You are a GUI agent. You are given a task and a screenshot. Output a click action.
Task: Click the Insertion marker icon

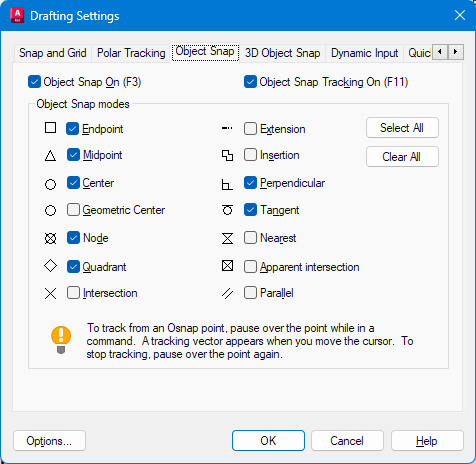227,156
